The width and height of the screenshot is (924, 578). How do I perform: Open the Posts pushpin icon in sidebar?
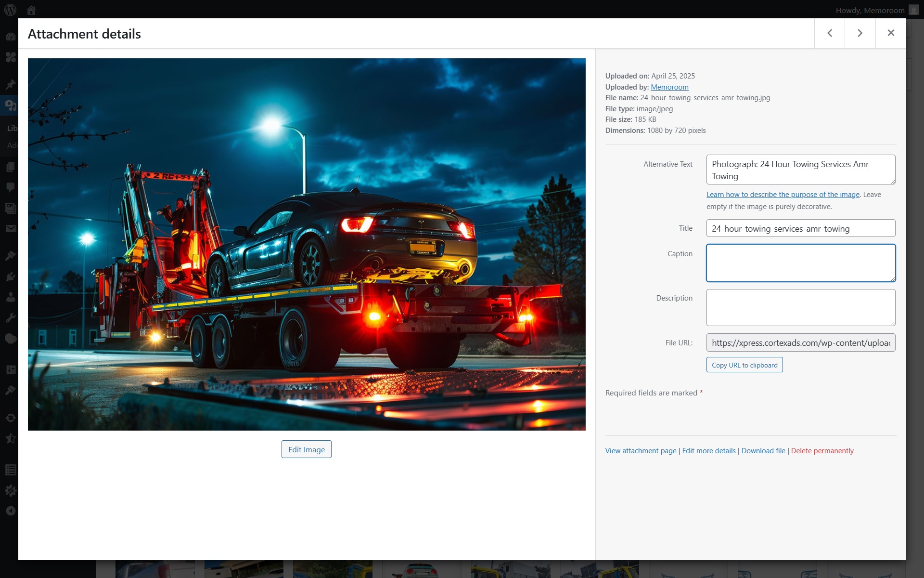point(11,84)
